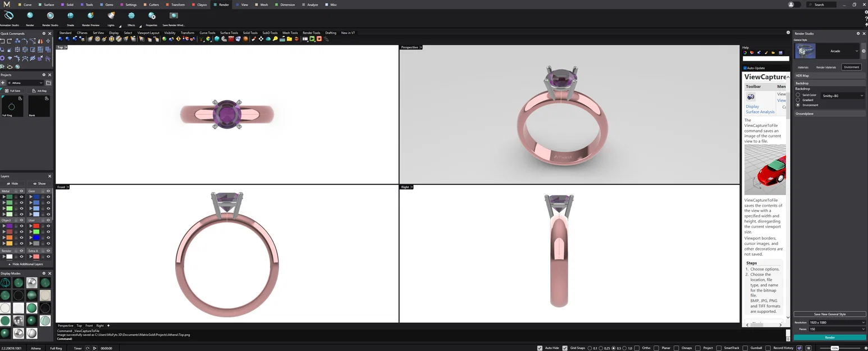Click the Full Save button
Screen dimensions: 868x351
[12, 90]
